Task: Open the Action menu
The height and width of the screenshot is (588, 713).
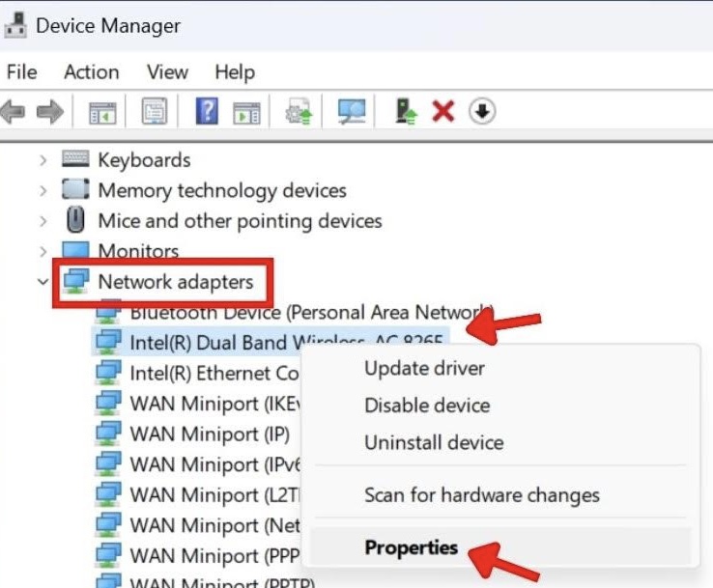Action: 92,71
